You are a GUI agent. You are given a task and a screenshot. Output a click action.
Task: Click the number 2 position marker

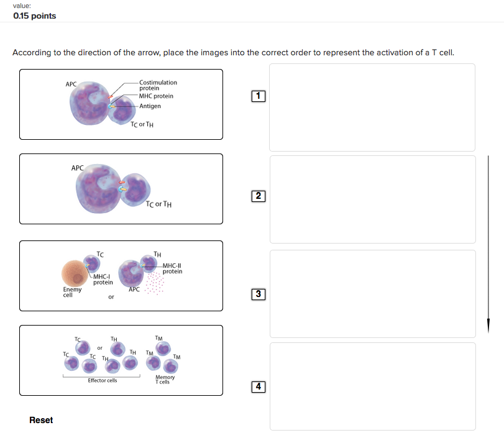pyautogui.click(x=259, y=196)
